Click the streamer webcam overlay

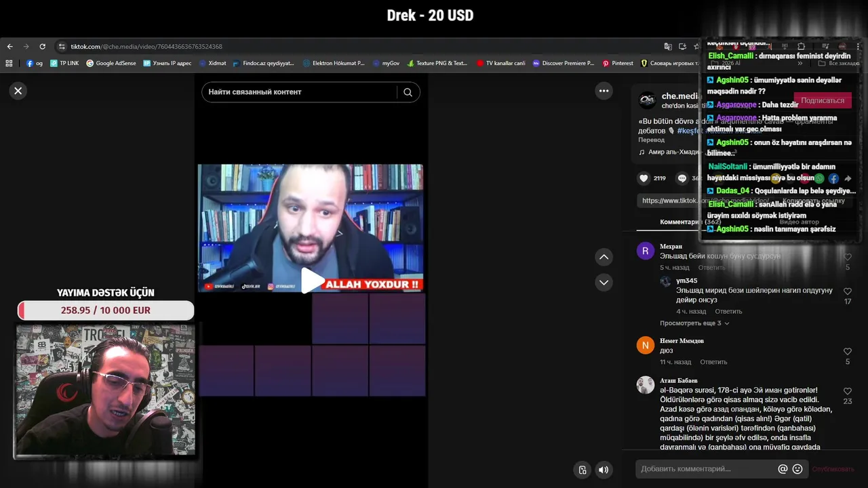[105, 390]
